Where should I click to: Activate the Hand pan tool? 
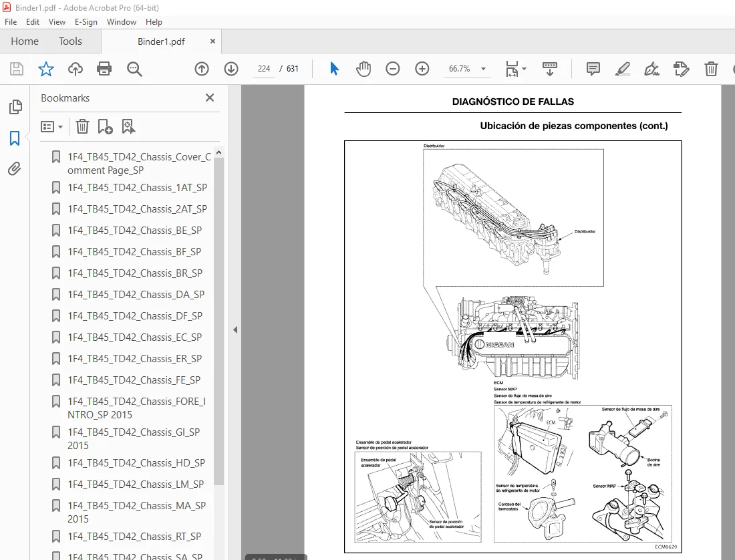pos(363,69)
